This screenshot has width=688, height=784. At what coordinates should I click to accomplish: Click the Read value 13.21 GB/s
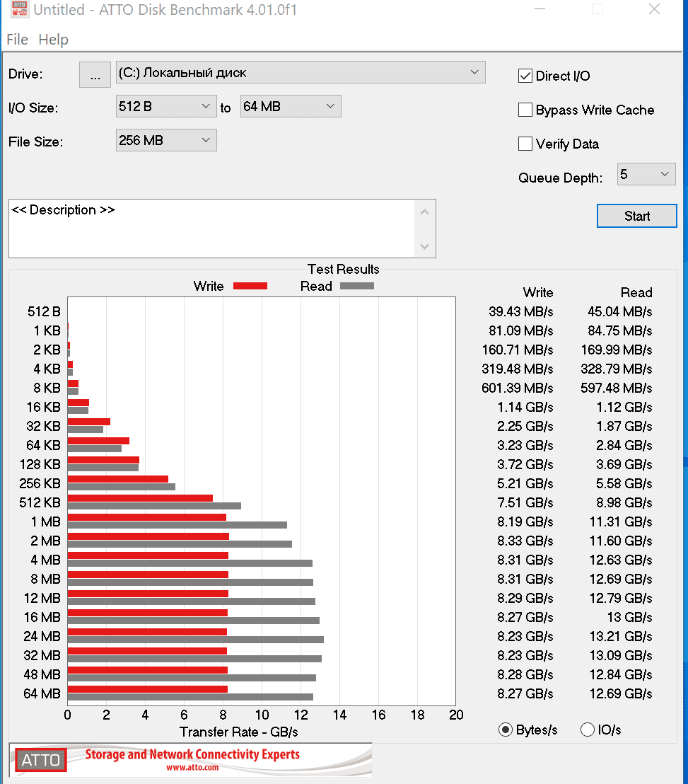(621, 637)
